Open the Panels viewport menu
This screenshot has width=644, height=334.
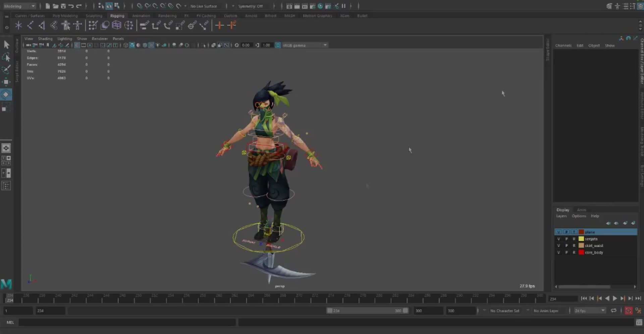point(118,39)
